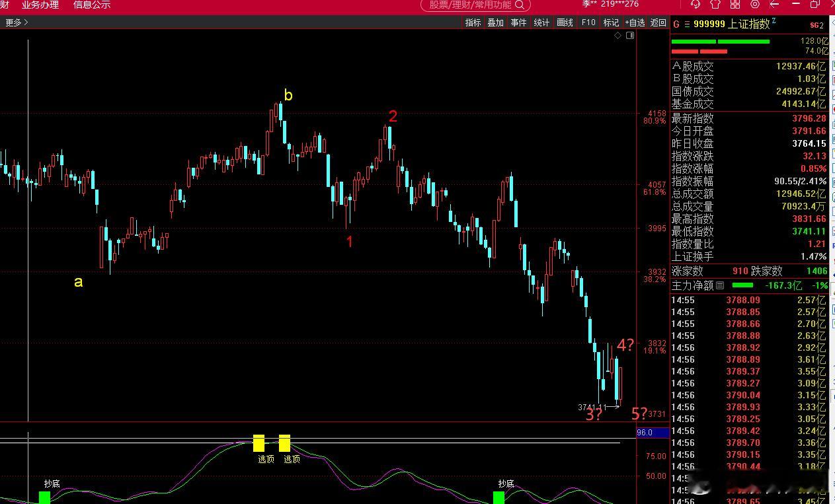Click account name 李** 219***276
835x504 pixels.
click(x=610, y=4)
